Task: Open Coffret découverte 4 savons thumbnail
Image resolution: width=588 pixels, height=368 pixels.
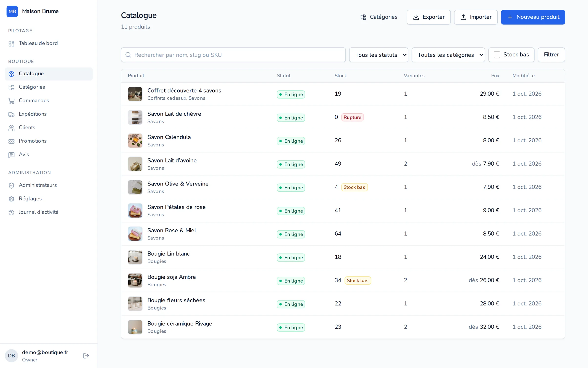Action: [135, 94]
